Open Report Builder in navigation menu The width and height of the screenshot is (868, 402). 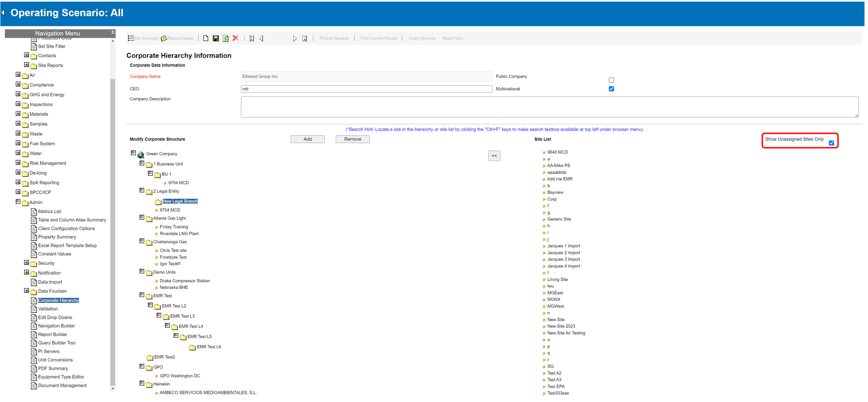[x=53, y=334]
